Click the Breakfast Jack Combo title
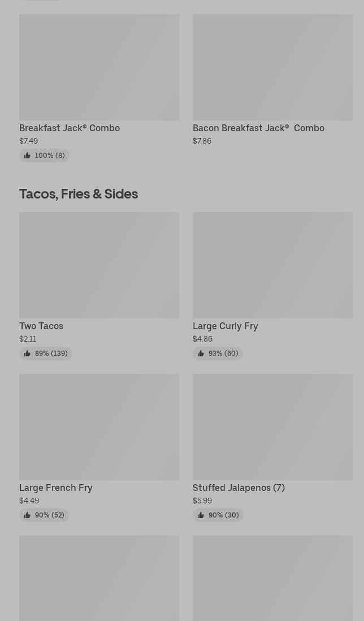This screenshot has width=364, height=621. coord(70,128)
